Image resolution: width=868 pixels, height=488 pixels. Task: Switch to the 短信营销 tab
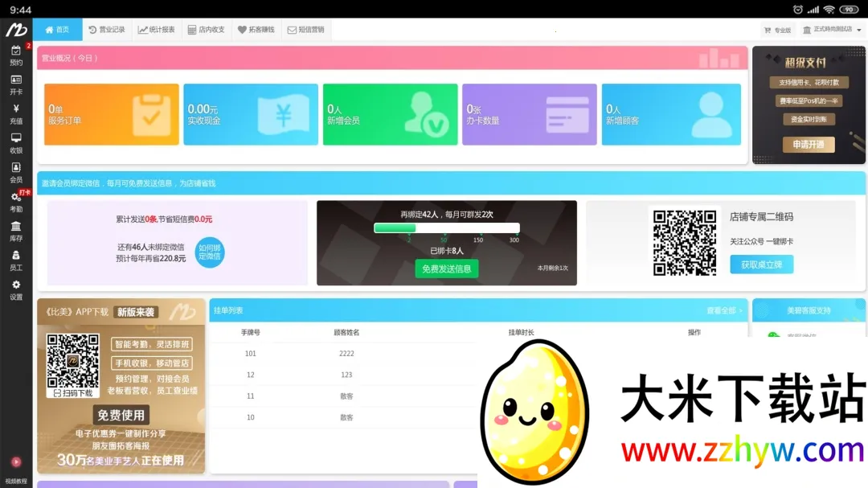tap(306, 29)
